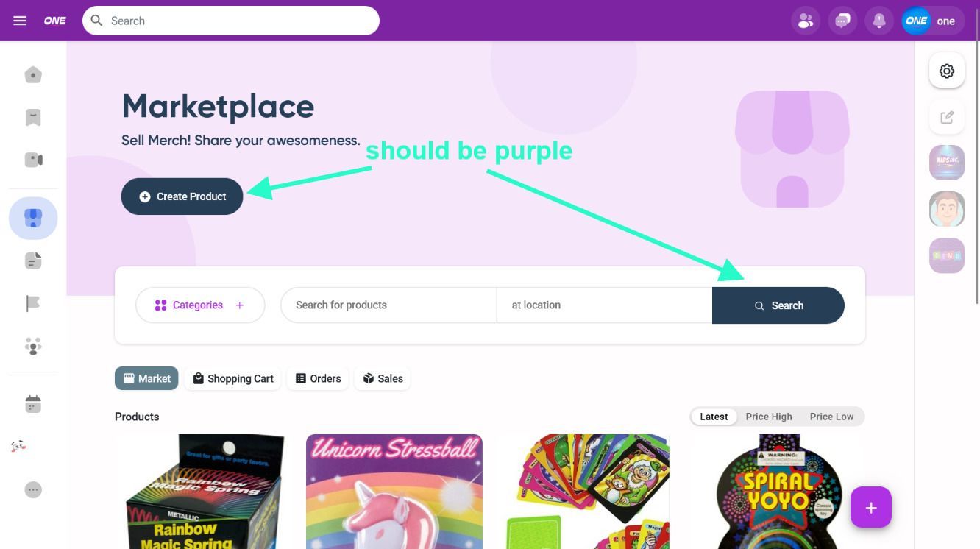Go to the home feed icon in sidebar

click(33, 75)
